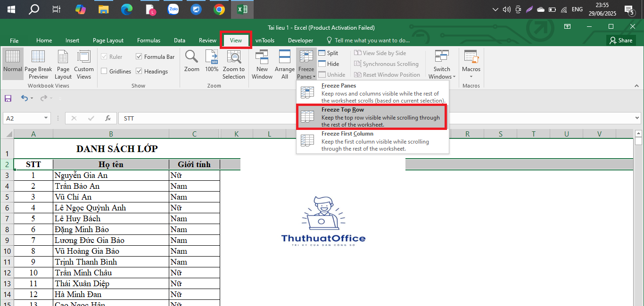
Task: Switch to the Data tab
Action: (179, 40)
